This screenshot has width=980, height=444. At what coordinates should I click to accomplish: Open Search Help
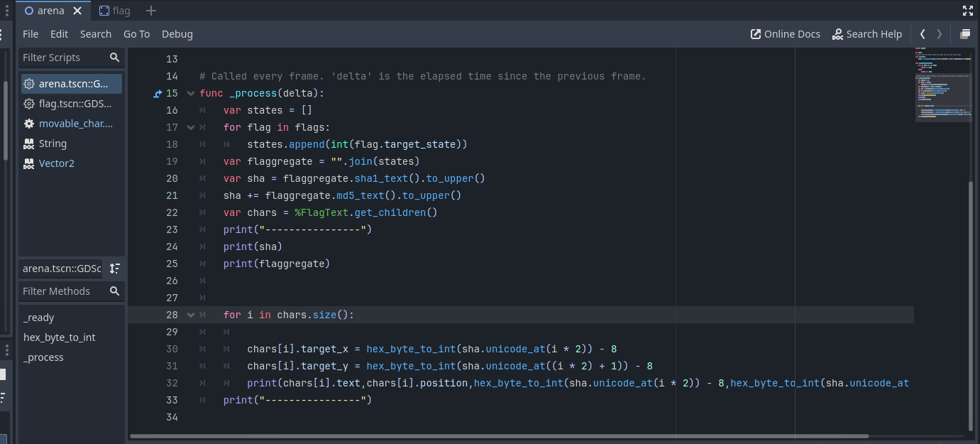point(867,34)
